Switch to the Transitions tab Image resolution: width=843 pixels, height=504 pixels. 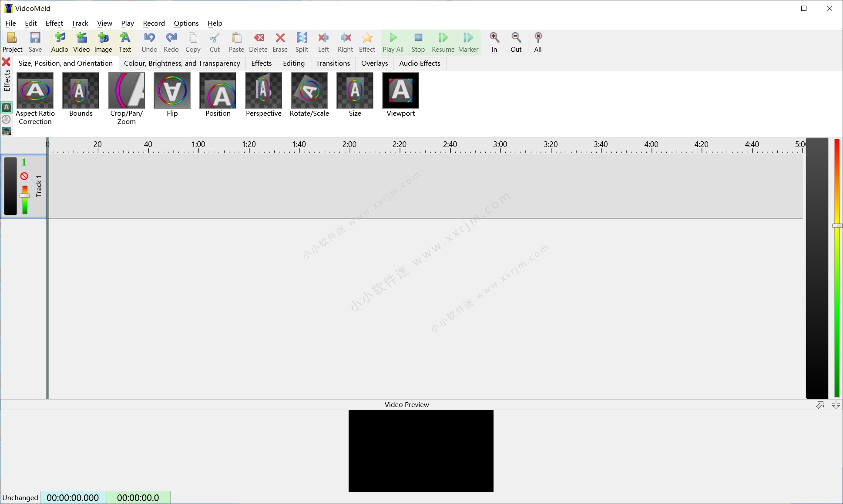click(x=332, y=63)
